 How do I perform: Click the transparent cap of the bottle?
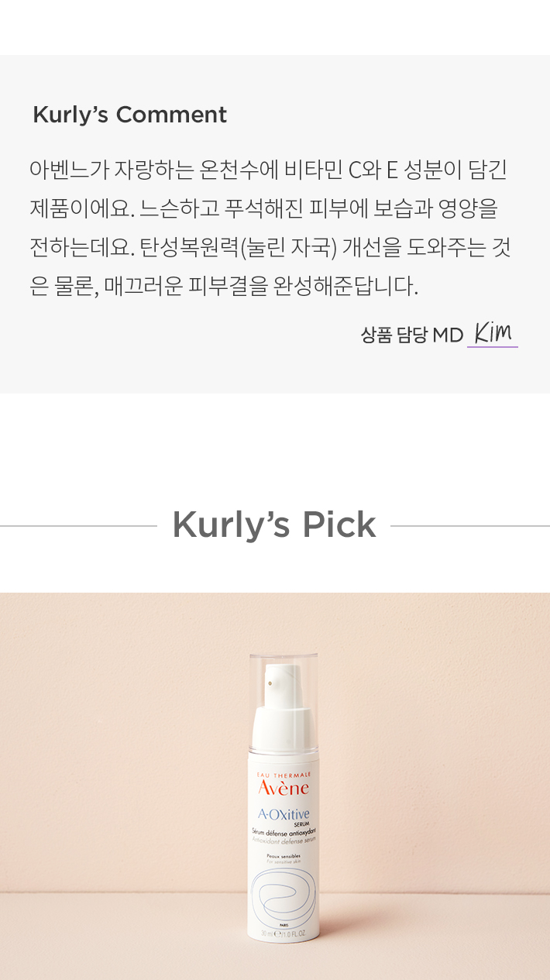(284, 703)
